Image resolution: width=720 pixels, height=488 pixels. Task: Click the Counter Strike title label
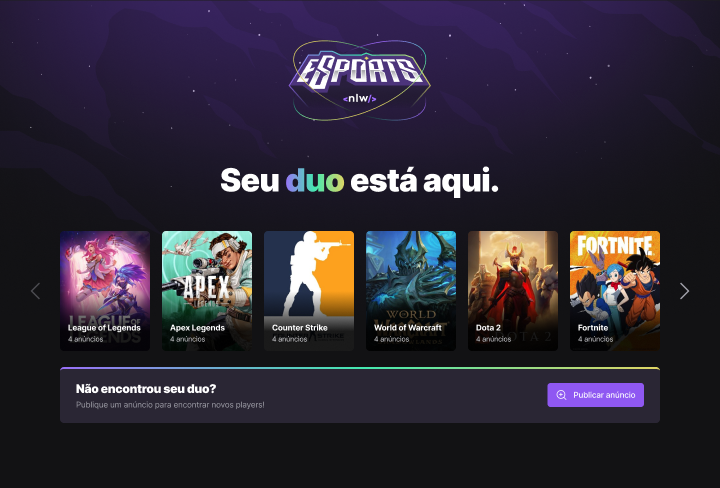pos(300,328)
